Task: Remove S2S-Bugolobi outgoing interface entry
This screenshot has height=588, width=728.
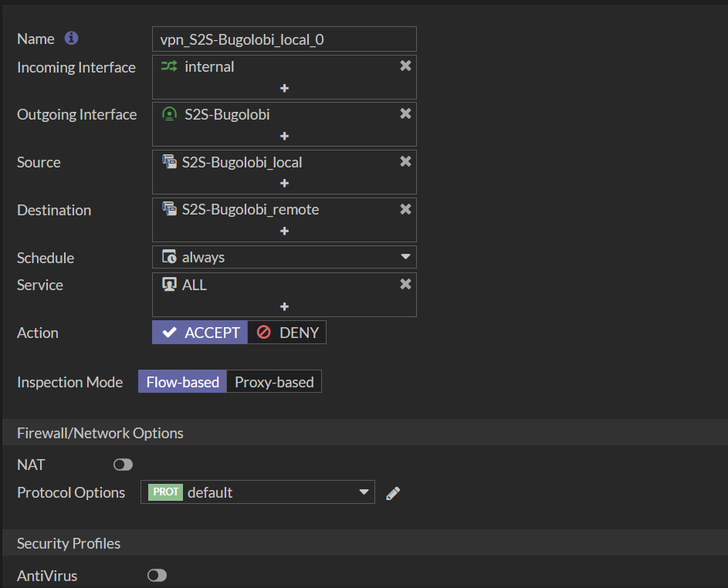Action: pos(405,114)
